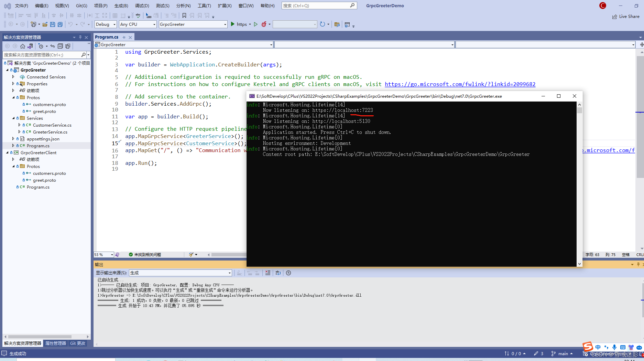Click Solution Explorer horizontal scrollbar
The image size is (644, 361).
click(x=40, y=337)
